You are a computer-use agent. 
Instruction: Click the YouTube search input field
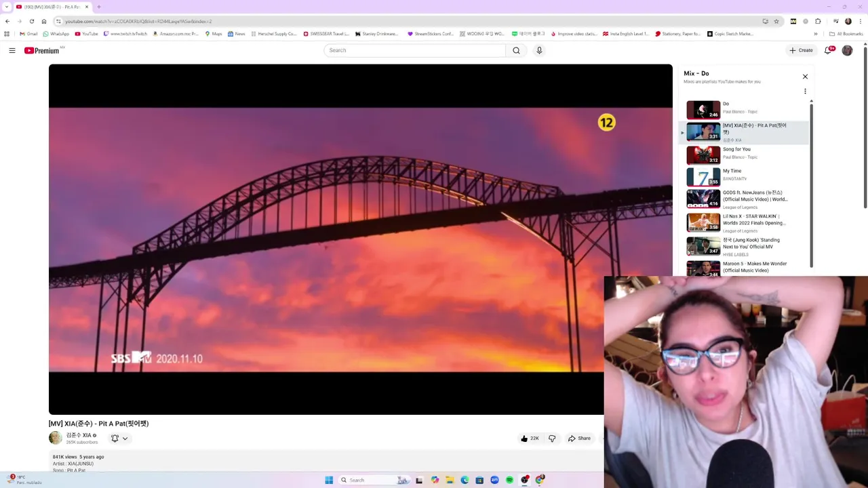[x=414, y=50]
